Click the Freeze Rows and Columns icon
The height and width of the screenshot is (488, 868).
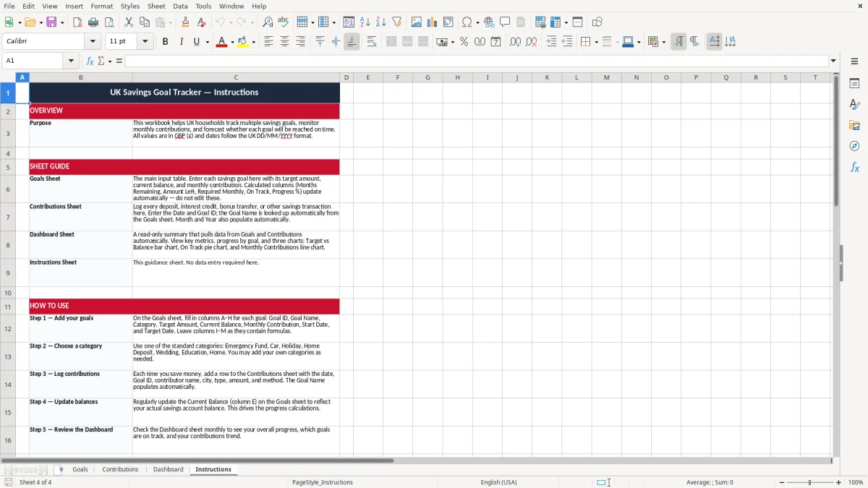coord(557,22)
